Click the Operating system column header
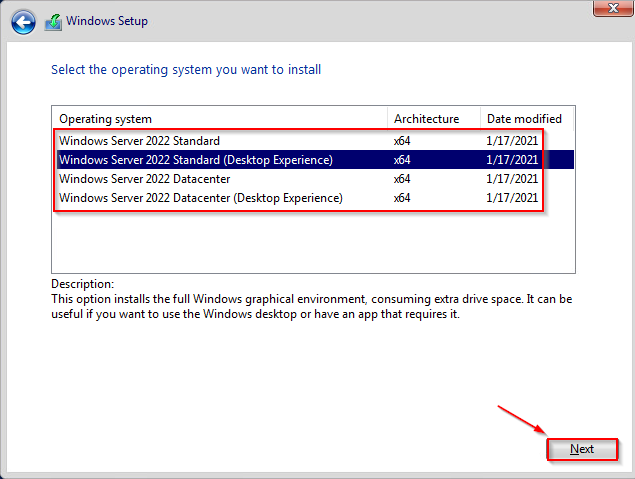The image size is (635, 479). 220,119
